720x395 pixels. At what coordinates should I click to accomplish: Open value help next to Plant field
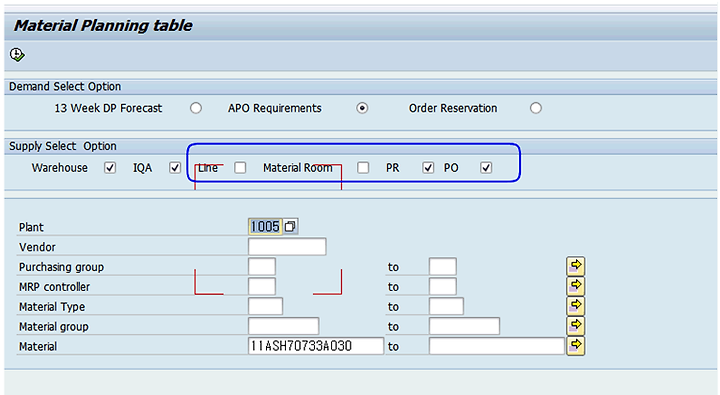tap(290, 226)
